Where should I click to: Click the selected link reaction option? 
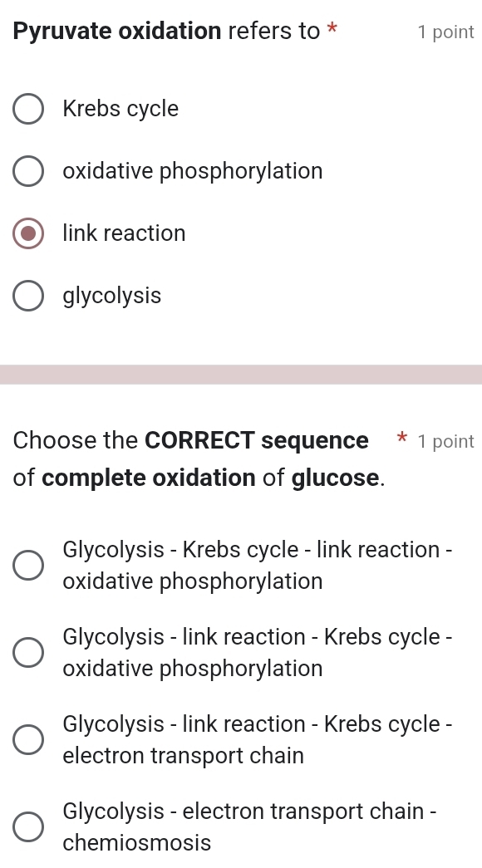click(x=27, y=233)
